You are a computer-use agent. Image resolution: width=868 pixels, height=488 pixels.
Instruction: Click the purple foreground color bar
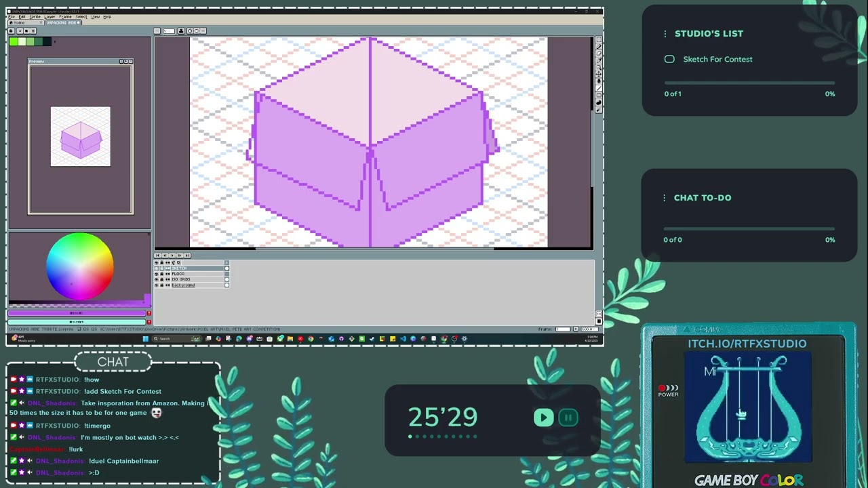pyautogui.click(x=77, y=313)
